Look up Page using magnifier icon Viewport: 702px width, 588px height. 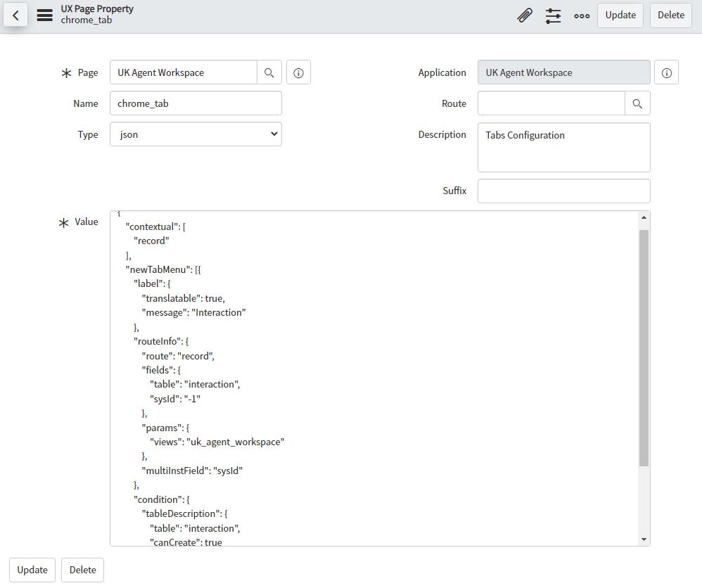pyautogui.click(x=269, y=72)
